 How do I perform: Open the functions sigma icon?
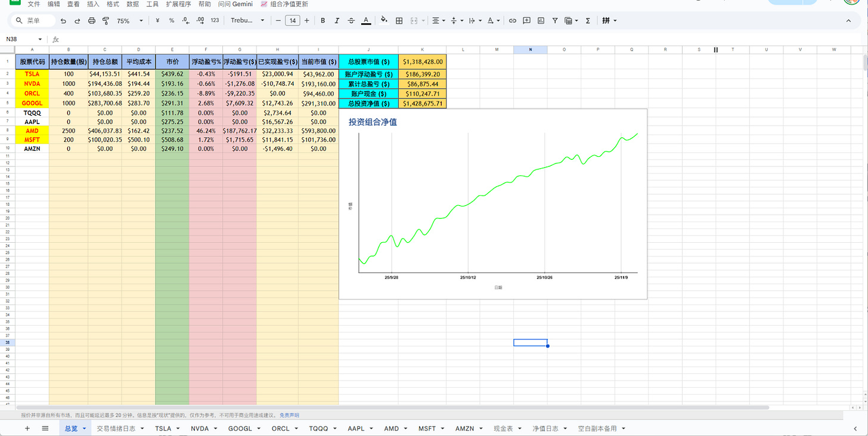coord(588,21)
